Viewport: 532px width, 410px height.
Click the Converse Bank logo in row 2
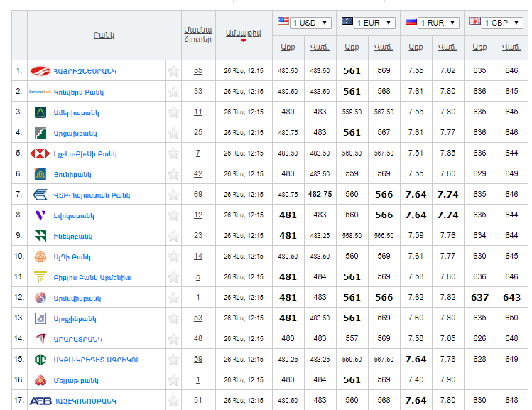point(40,92)
